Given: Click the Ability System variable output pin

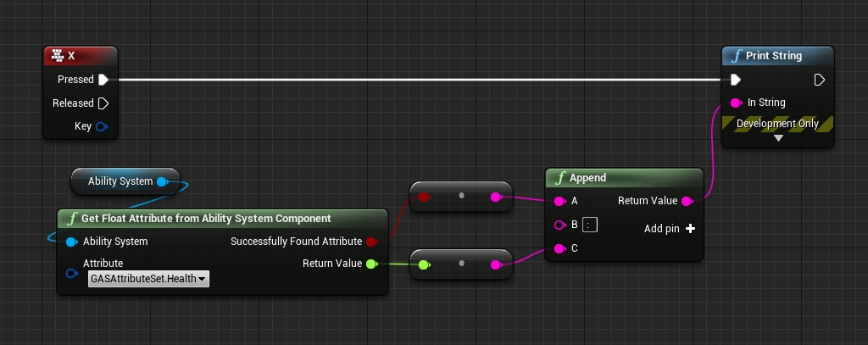Looking at the screenshot, I should coord(162,181).
